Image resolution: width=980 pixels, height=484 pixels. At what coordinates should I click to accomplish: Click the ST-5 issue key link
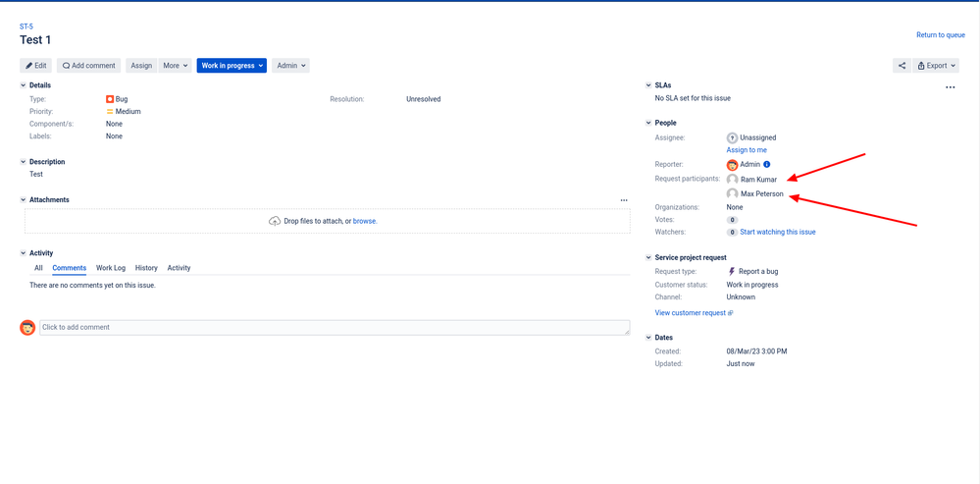click(x=26, y=27)
